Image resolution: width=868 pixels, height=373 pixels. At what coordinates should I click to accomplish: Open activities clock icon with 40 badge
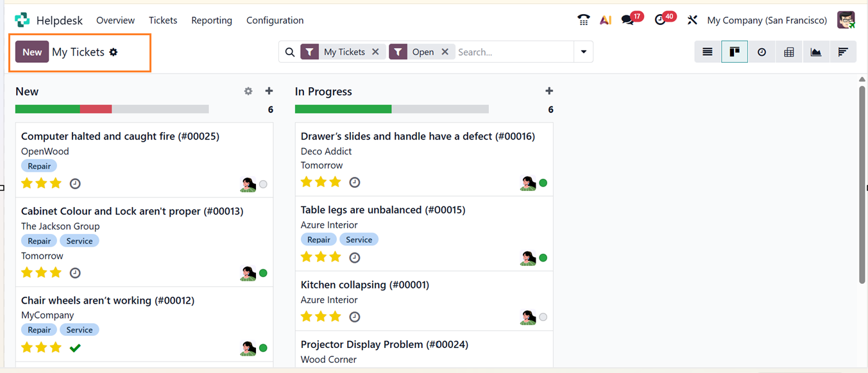[660, 20]
